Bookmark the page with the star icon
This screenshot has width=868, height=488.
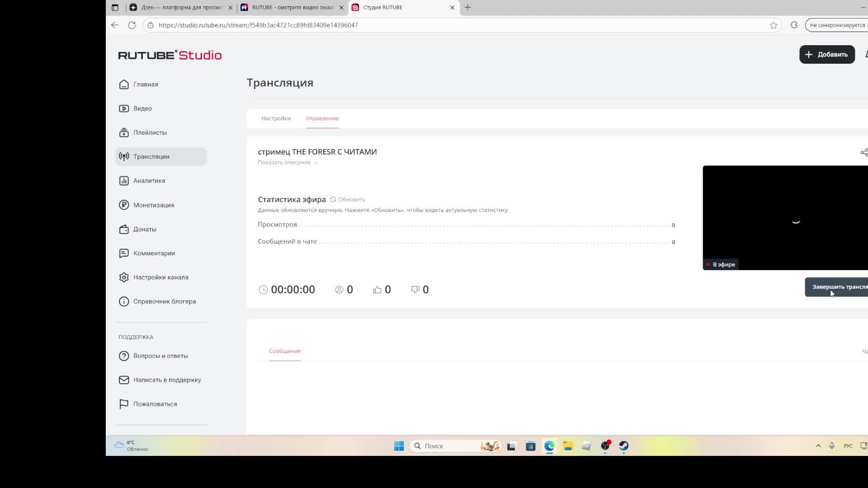click(x=773, y=25)
